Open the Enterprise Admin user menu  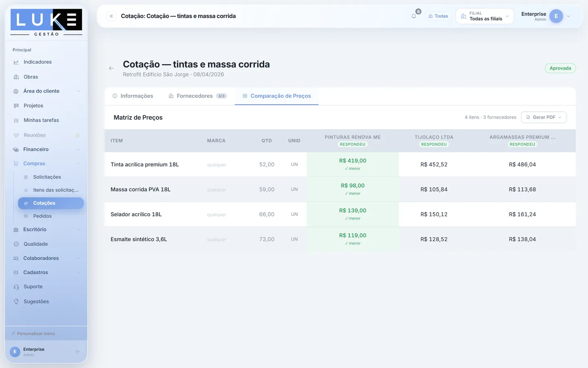546,16
